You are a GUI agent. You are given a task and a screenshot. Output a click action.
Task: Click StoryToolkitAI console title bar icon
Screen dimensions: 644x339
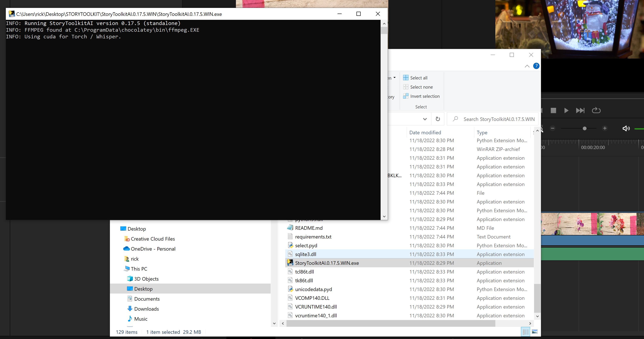pyautogui.click(x=11, y=14)
